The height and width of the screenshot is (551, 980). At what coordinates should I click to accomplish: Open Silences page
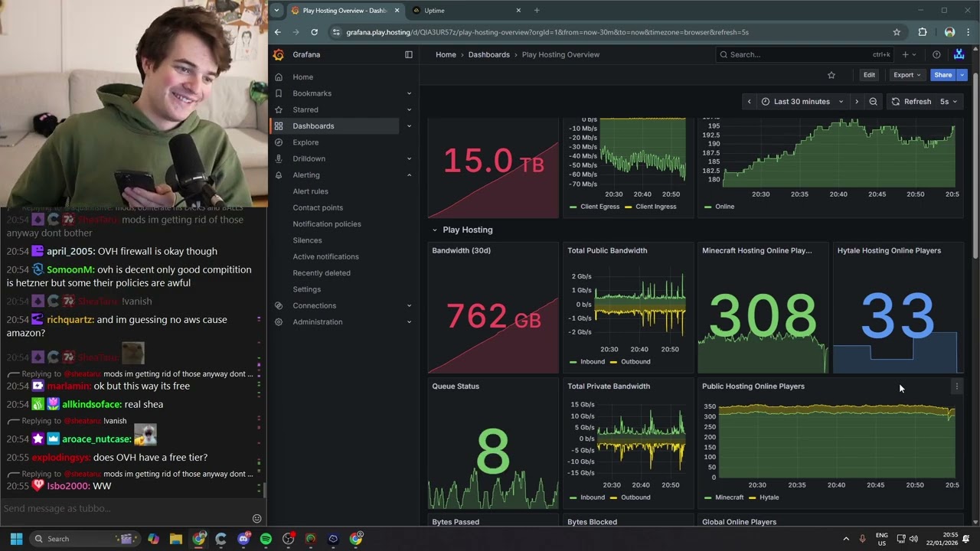307,240
